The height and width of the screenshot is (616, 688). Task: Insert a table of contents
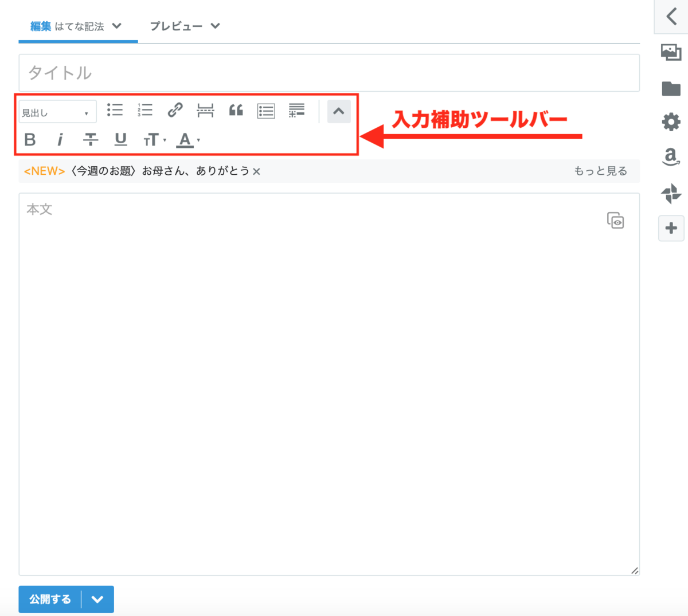pos(266,111)
